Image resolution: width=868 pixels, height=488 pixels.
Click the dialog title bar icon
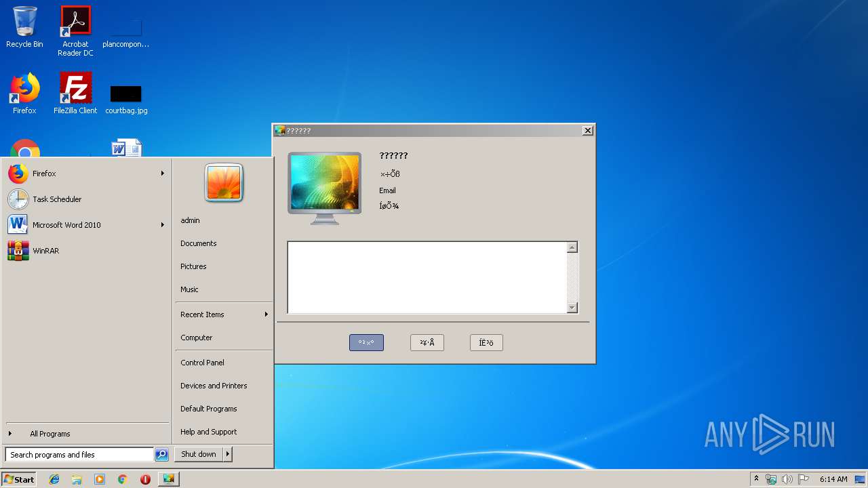point(279,131)
